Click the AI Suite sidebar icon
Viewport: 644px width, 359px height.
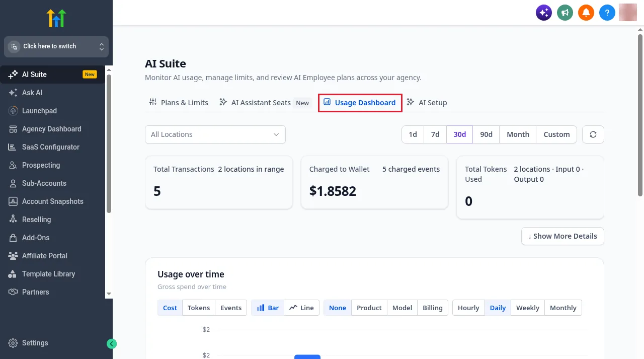(13, 75)
